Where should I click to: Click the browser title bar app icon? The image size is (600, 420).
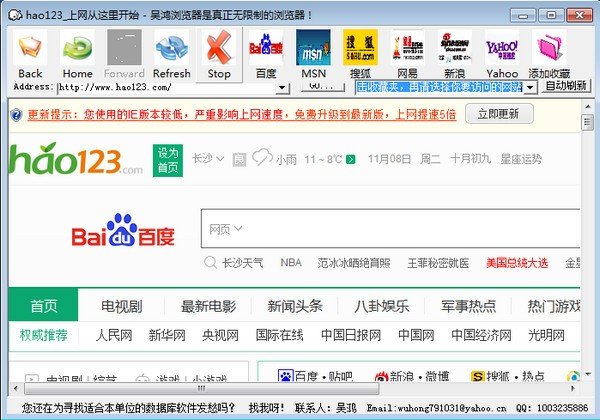[15, 15]
